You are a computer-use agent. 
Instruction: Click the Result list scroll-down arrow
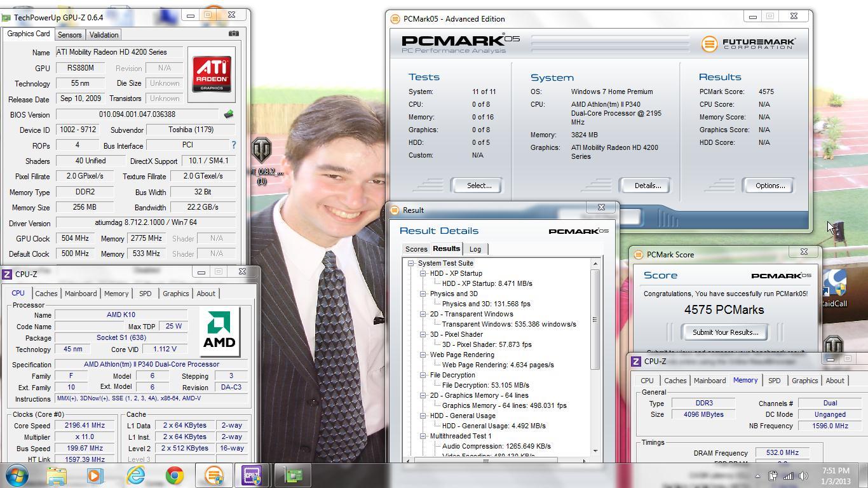point(595,451)
